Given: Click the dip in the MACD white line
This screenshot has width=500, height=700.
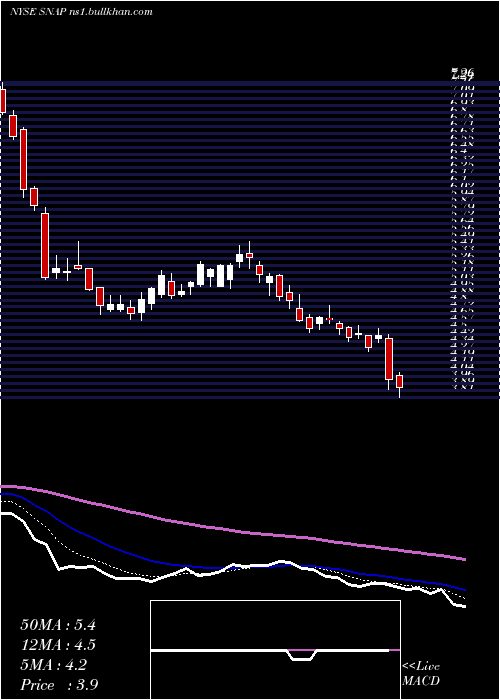Looking at the screenshot, I should tap(302, 658).
